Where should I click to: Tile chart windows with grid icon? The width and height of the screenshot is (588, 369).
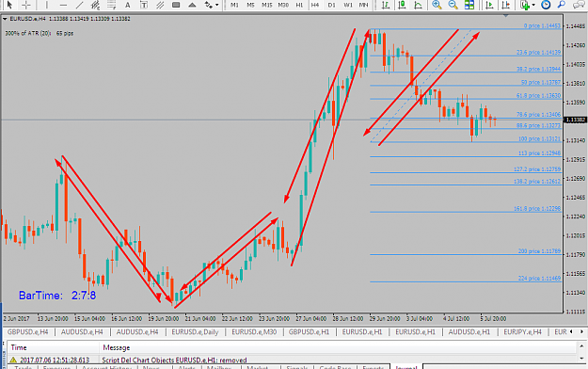[469, 5]
